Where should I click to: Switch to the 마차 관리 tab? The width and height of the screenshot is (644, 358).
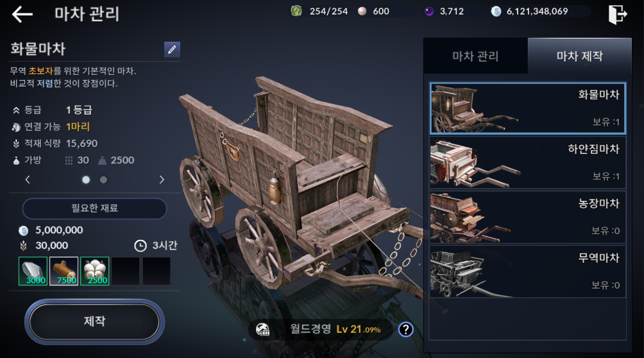coord(475,56)
